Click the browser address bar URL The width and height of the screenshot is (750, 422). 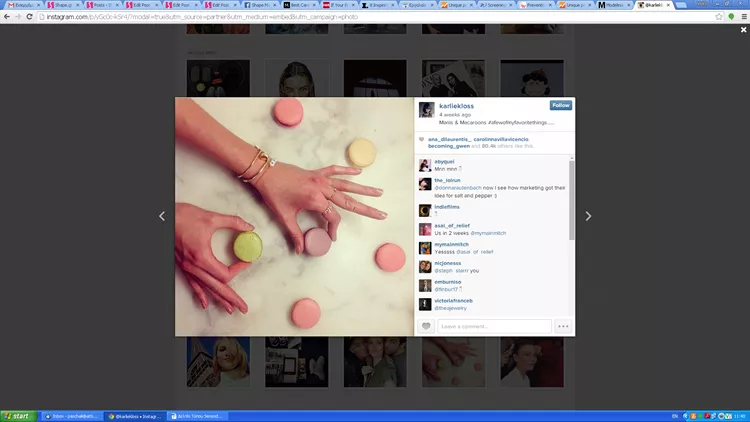point(200,17)
